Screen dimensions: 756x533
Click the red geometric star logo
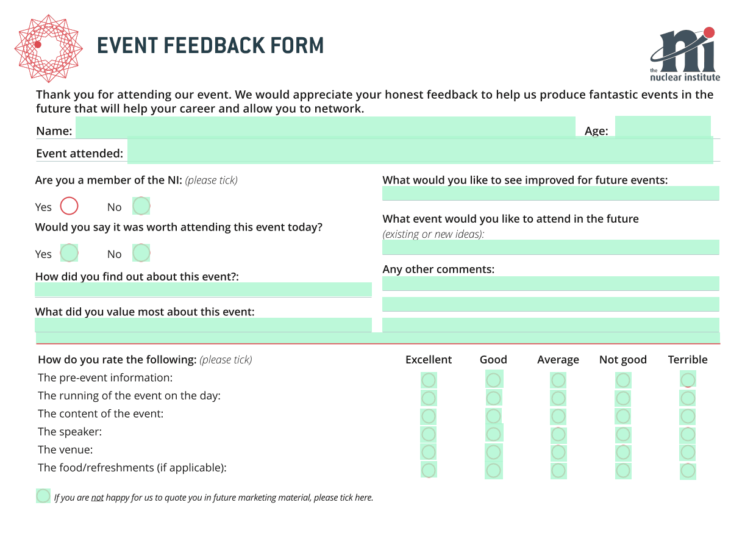(x=48, y=48)
